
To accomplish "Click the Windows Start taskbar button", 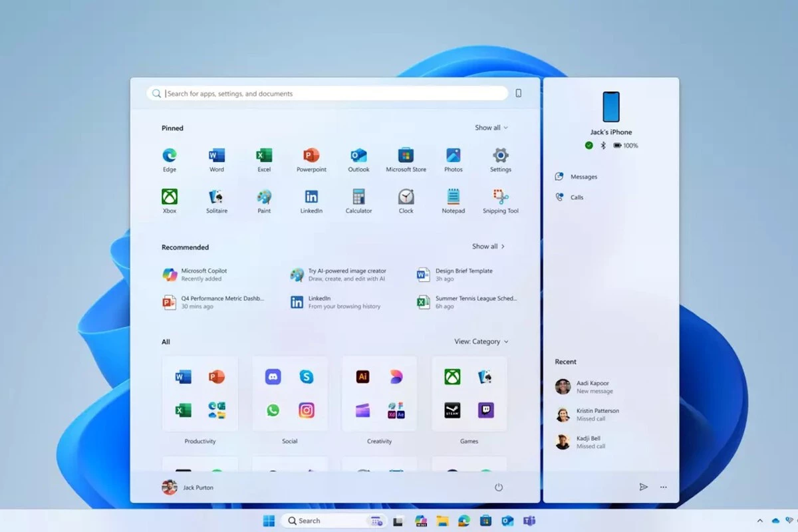I will [x=269, y=521].
